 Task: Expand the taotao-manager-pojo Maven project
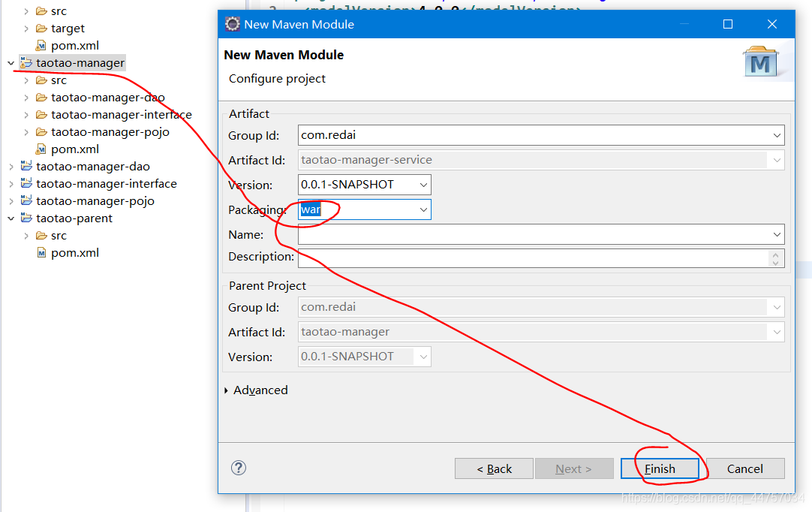tap(11, 201)
